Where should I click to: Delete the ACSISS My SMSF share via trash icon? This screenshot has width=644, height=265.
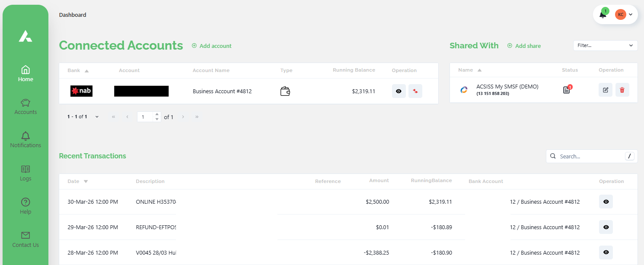click(x=622, y=90)
